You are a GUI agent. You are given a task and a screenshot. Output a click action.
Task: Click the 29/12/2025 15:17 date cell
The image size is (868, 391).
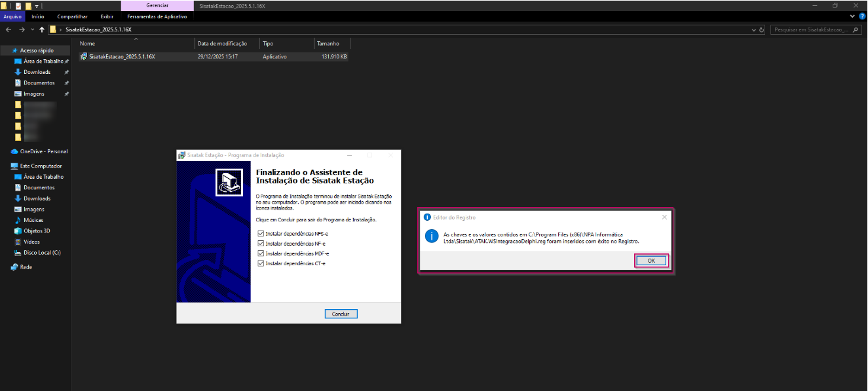pos(217,56)
